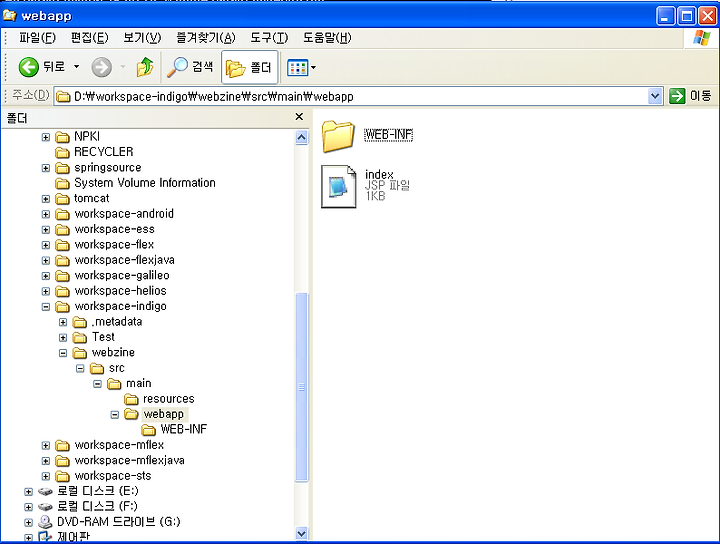Select the index JSP file icon

338,186
